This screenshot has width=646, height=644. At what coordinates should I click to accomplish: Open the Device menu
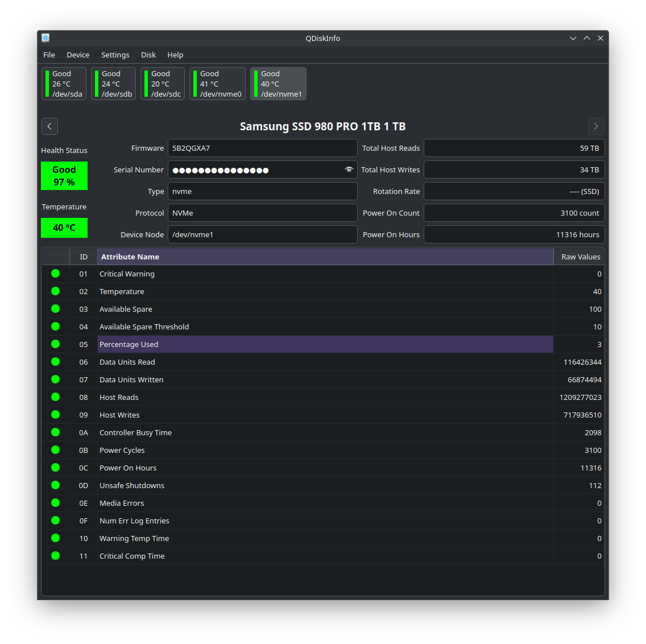click(78, 55)
